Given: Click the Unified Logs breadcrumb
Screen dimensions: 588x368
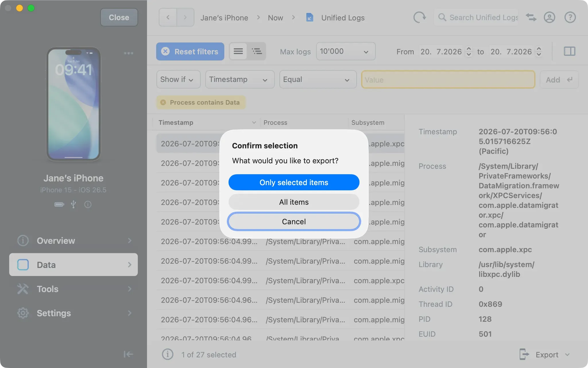Looking at the screenshot, I should coord(343,18).
